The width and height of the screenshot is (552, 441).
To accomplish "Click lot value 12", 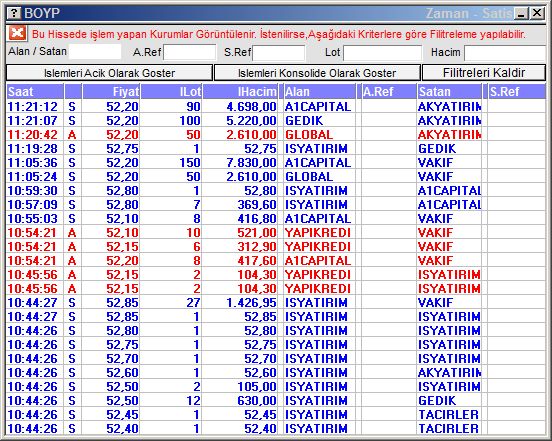I will (x=193, y=401).
